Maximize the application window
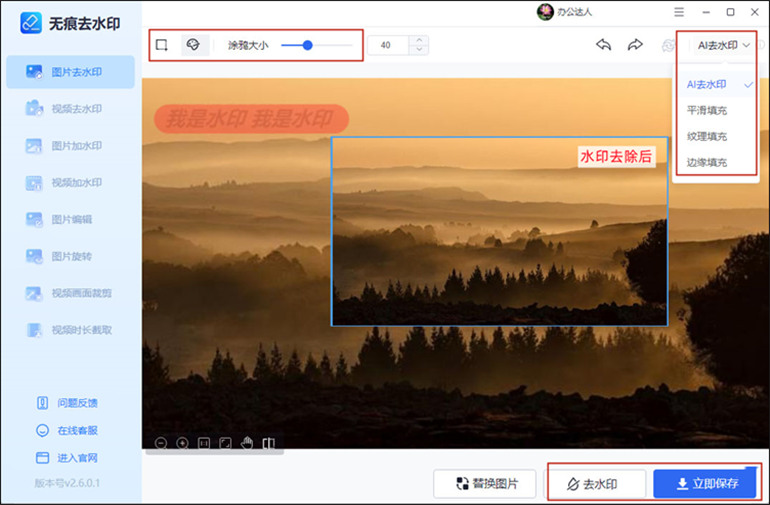Image resolution: width=770 pixels, height=505 pixels. 730,12
